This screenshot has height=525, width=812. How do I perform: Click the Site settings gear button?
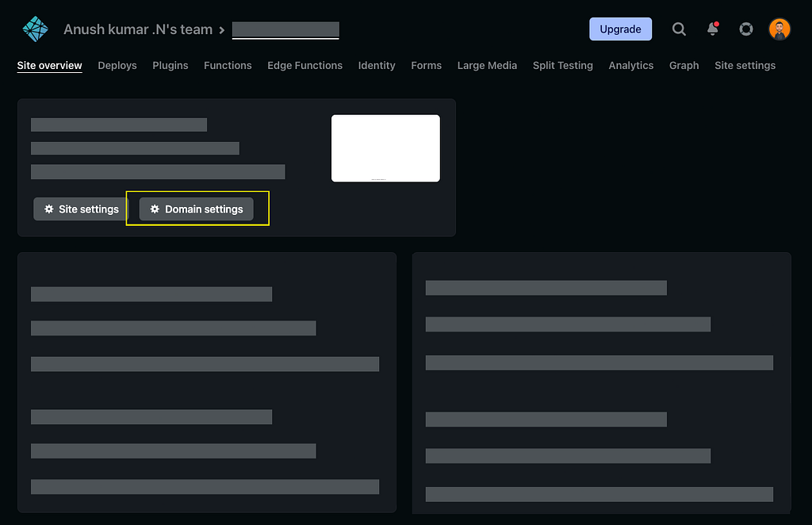coord(81,209)
